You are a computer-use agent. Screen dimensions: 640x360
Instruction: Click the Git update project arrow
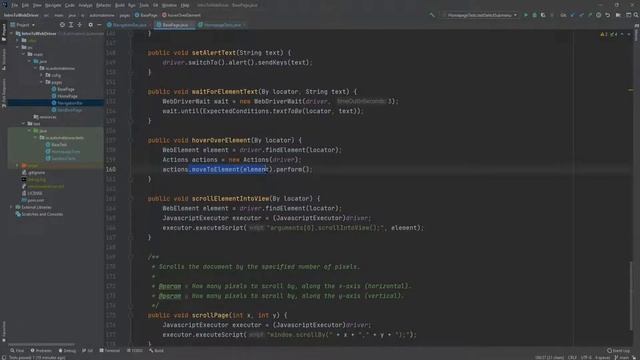[572, 15]
